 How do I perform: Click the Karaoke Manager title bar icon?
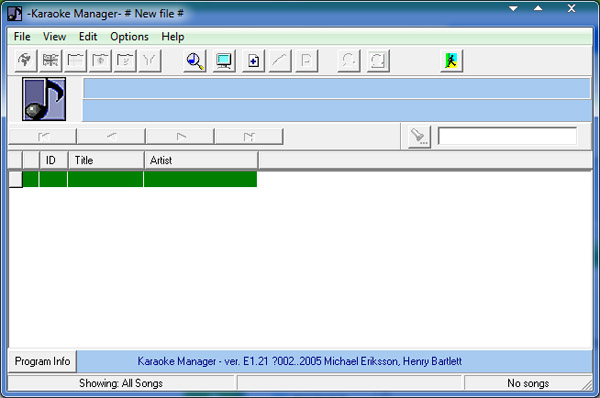[x=15, y=13]
